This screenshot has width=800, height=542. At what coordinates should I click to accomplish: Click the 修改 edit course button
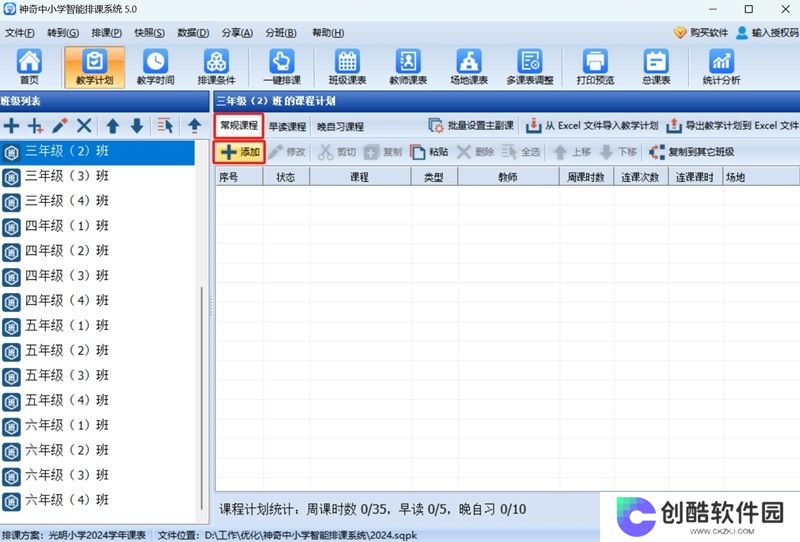click(x=287, y=152)
